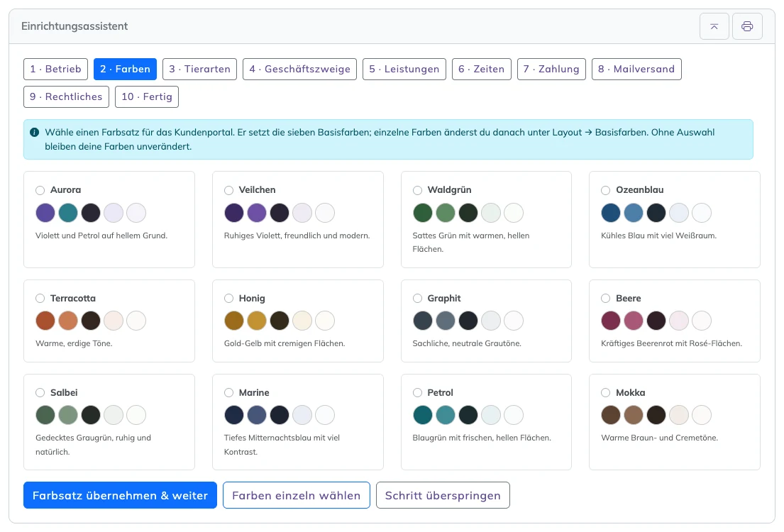Click the text 'Warme, erdige Töne.'
This screenshot has width=784, height=532.
74,343
